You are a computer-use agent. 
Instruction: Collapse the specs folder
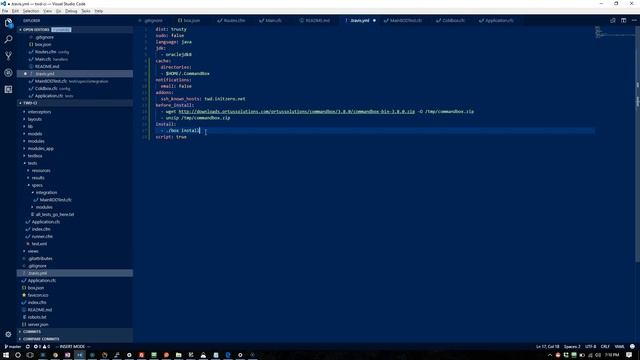click(x=37, y=185)
